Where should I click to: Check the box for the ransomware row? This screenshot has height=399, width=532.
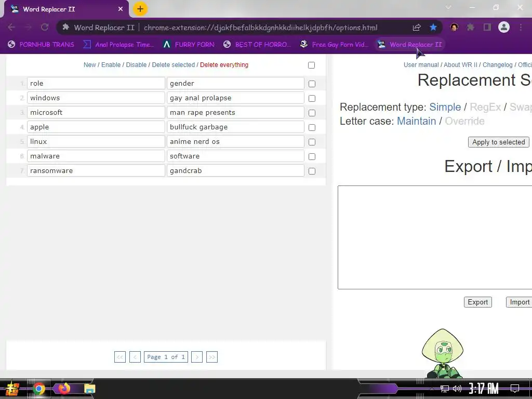tap(312, 171)
